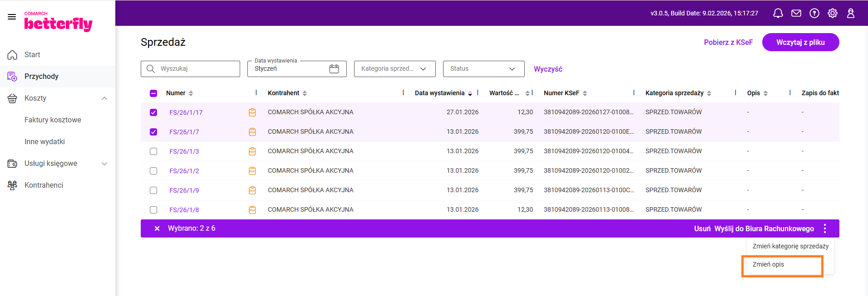Select 'Zmień opis' from the menu

pos(768,265)
